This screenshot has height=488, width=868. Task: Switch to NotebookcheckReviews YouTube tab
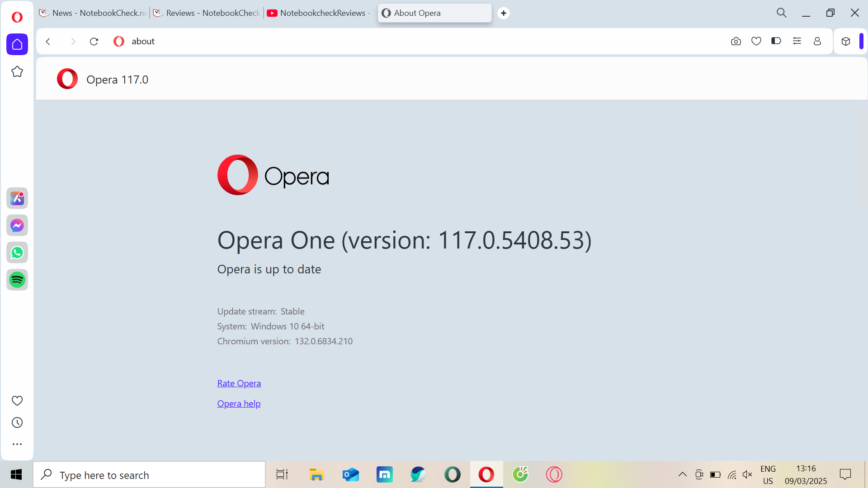[x=321, y=13]
